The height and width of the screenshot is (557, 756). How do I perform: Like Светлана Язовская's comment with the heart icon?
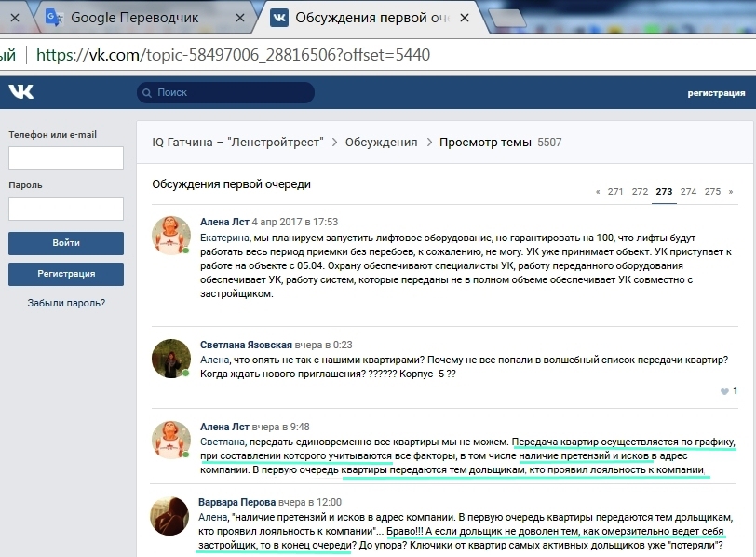pyautogui.click(x=725, y=391)
